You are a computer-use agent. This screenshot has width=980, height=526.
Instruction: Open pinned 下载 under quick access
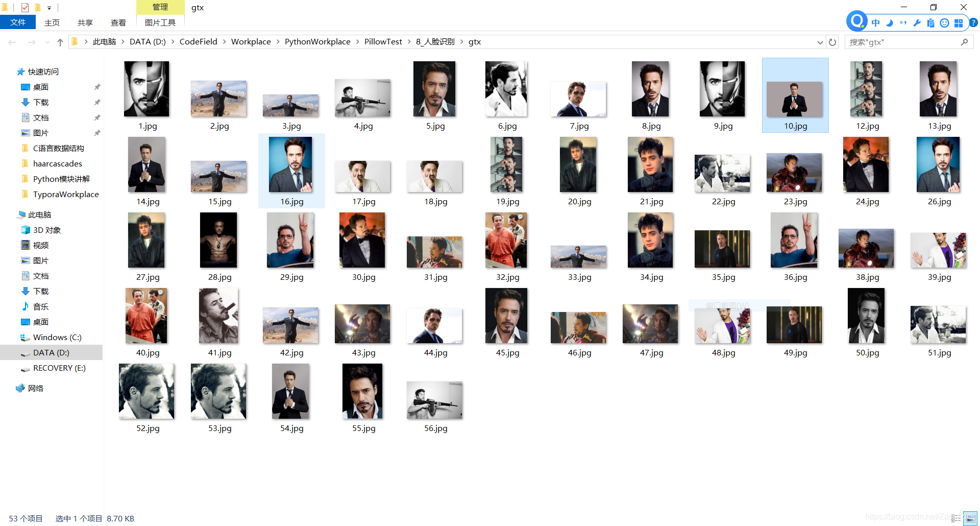point(41,103)
